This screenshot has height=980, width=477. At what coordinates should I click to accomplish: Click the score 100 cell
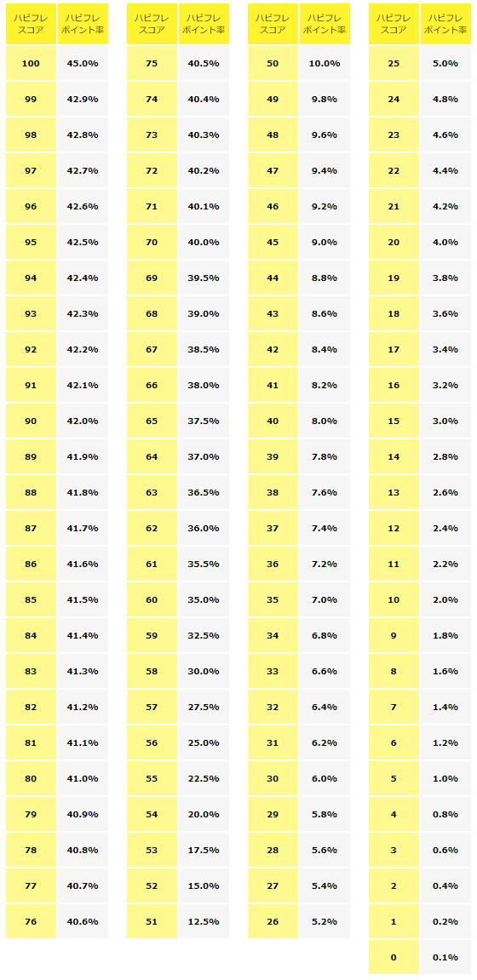(x=31, y=63)
